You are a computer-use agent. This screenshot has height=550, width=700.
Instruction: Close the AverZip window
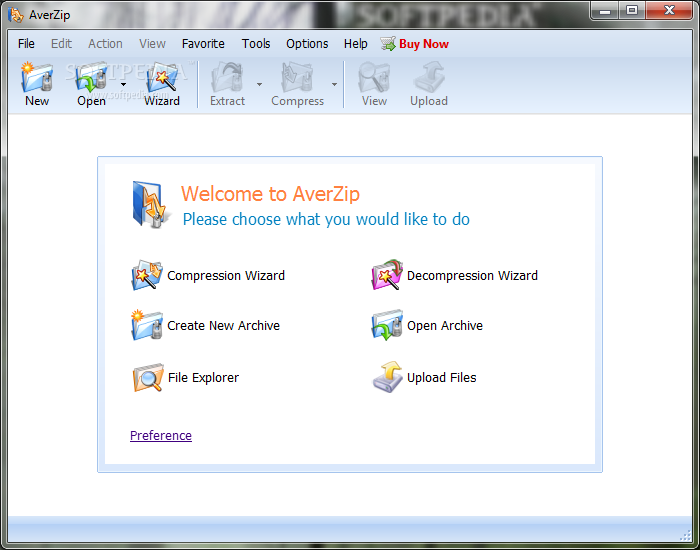coord(669,11)
